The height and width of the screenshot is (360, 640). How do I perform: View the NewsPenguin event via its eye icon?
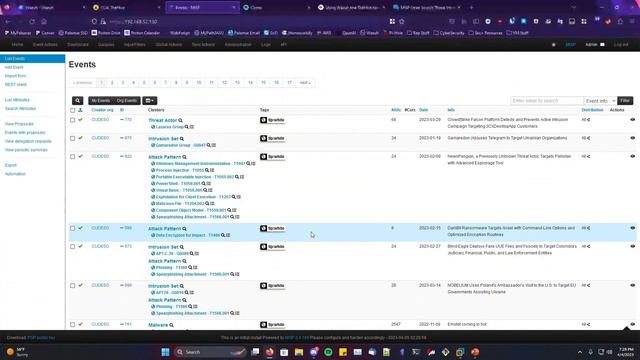tap(633, 156)
